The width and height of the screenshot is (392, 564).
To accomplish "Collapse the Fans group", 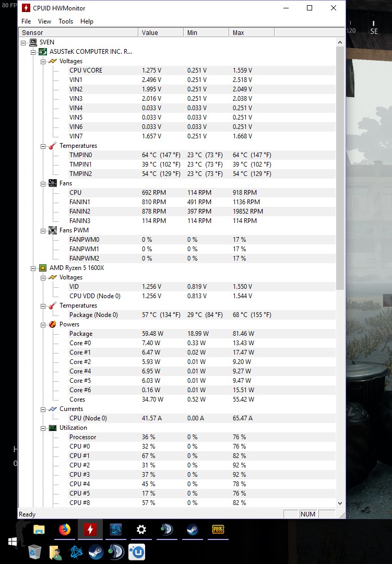I will click(43, 183).
